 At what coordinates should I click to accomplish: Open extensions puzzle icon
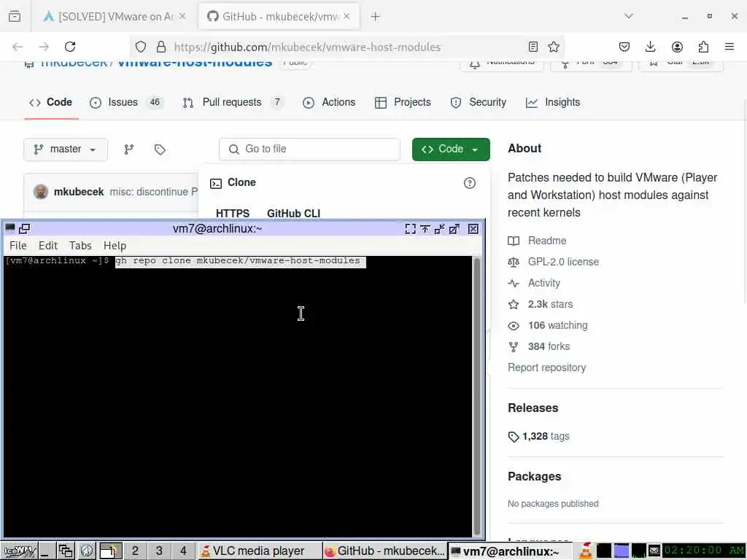[x=703, y=47]
